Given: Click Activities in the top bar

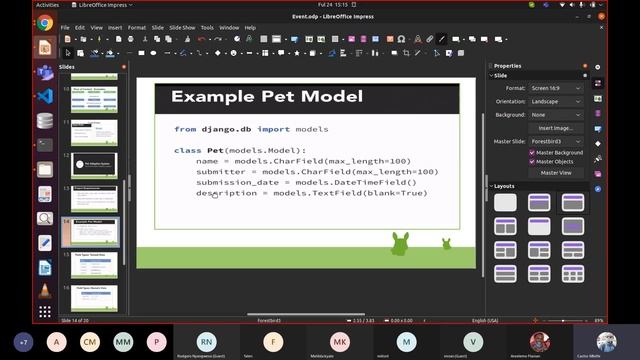Looking at the screenshot, I should 47,5.
